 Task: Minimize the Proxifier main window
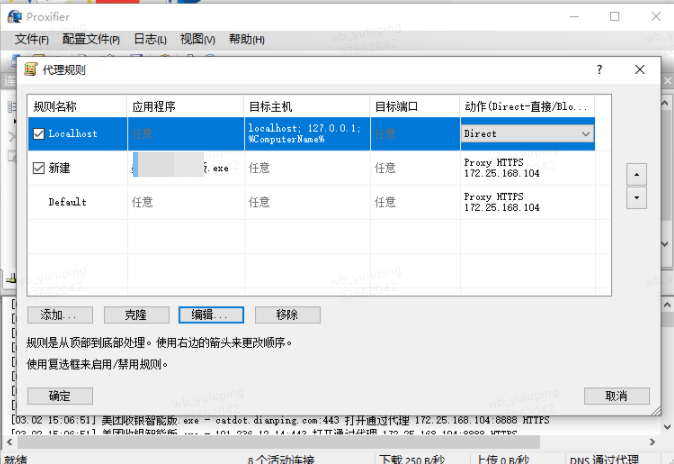pos(574,17)
